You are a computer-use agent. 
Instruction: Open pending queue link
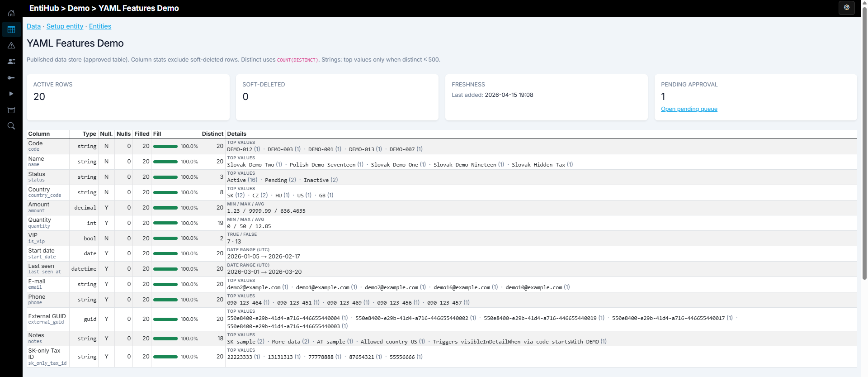click(x=689, y=109)
